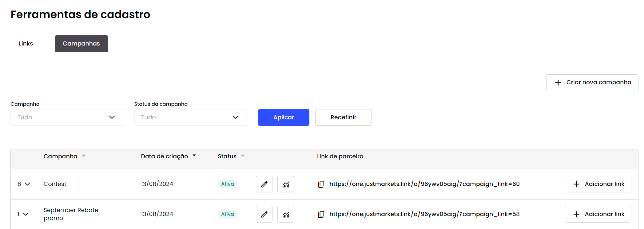Add link to September Rebate promo campaign
644x229 pixels.
(598, 214)
